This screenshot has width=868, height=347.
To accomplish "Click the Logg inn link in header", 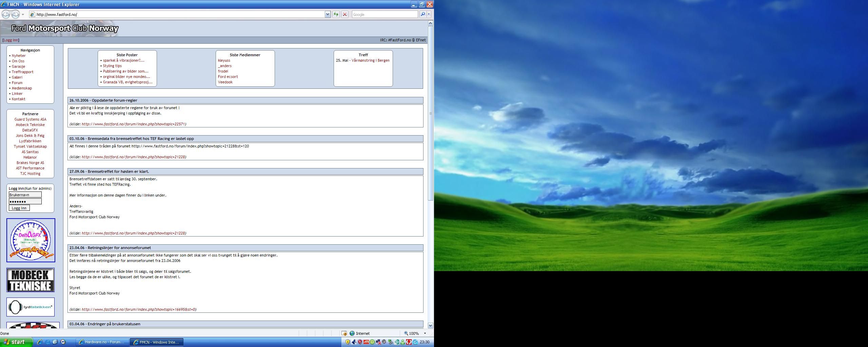I will point(11,40).
